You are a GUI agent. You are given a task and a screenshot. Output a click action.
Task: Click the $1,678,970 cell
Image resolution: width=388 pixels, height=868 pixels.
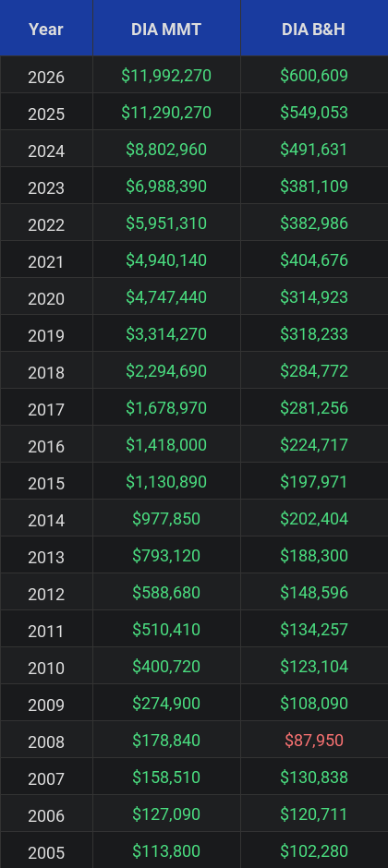click(166, 408)
